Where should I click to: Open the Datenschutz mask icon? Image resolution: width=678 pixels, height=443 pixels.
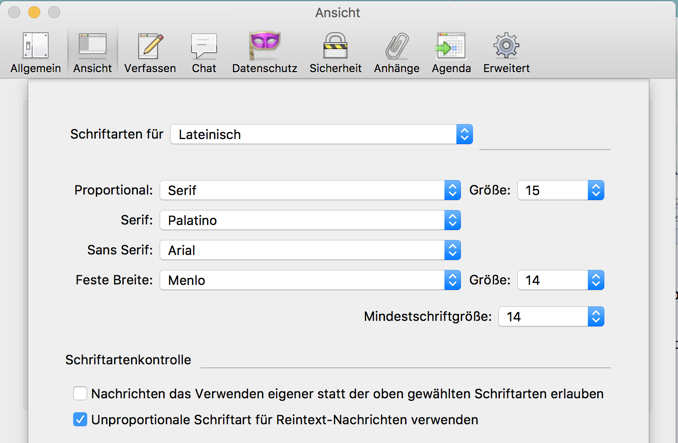tap(264, 52)
